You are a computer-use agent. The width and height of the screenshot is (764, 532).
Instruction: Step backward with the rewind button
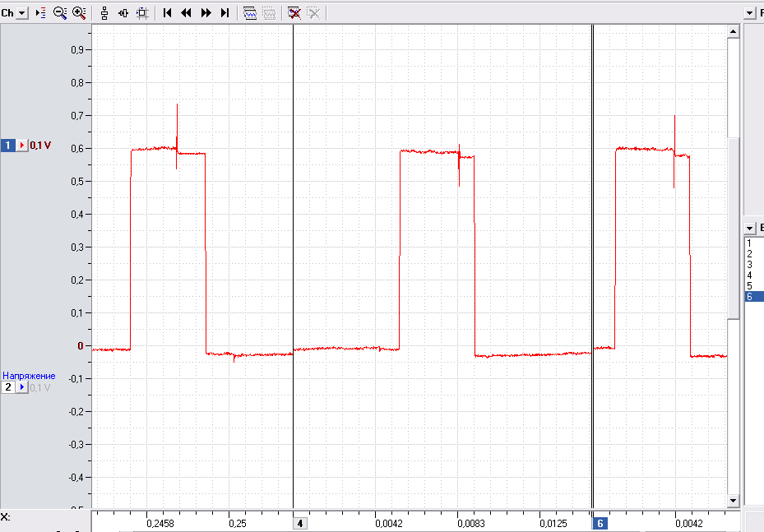(x=186, y=13)
